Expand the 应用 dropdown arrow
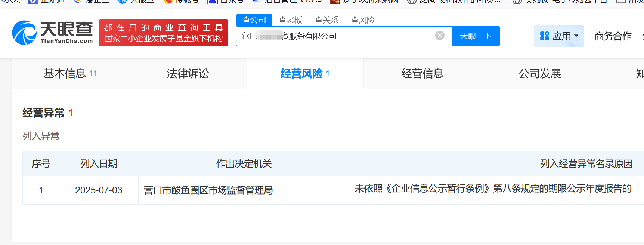The height and width of the screenshot is (245, 644). tap(576, 36)
